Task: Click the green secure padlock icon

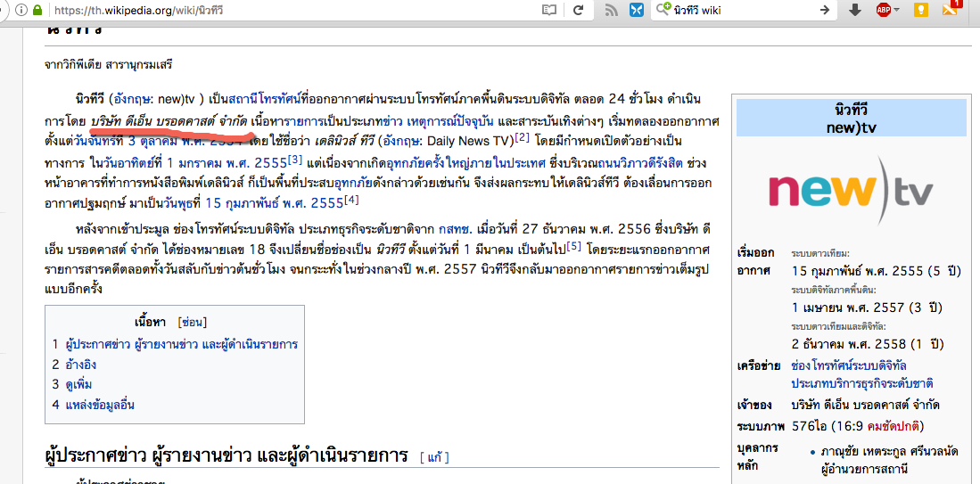Action: coord(37,10)
